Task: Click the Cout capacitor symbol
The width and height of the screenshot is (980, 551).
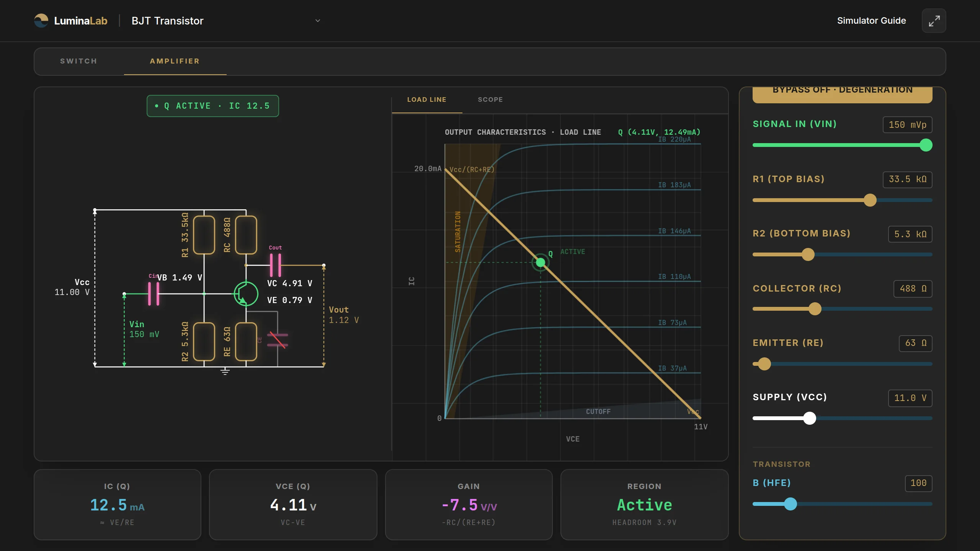Action: [275, 265]
